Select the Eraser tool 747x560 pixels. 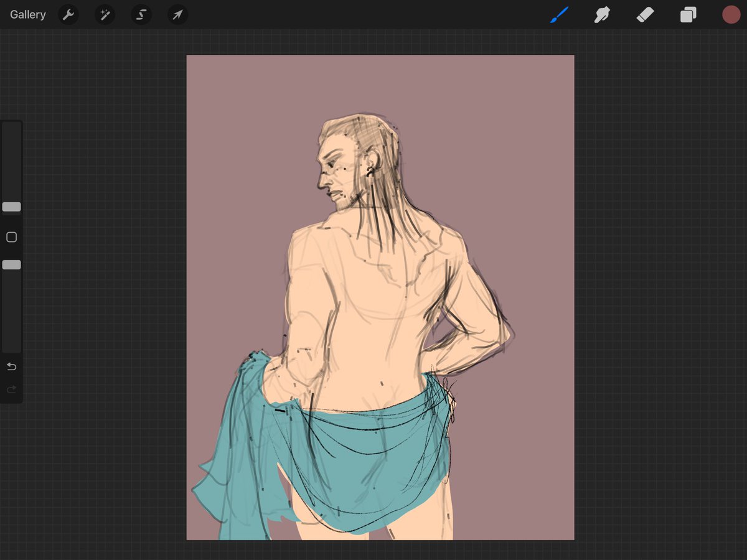pos(645,14)
